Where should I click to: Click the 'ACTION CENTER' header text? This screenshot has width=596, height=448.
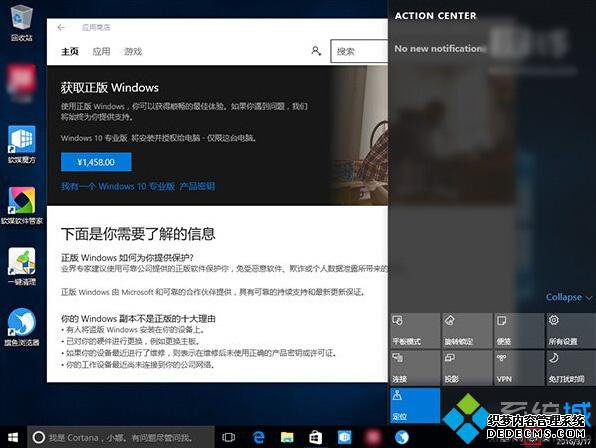(x=435, y=16)
